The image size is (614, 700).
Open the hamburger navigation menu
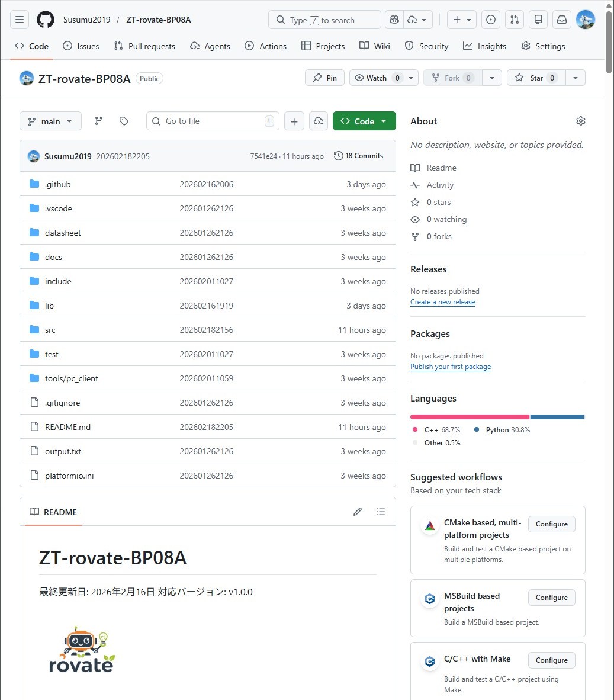click(x=20, y=20)
